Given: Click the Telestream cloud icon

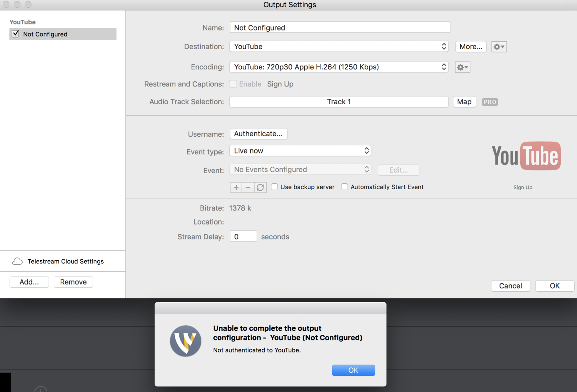Looking at the screenshot, I should pos(17,261).
